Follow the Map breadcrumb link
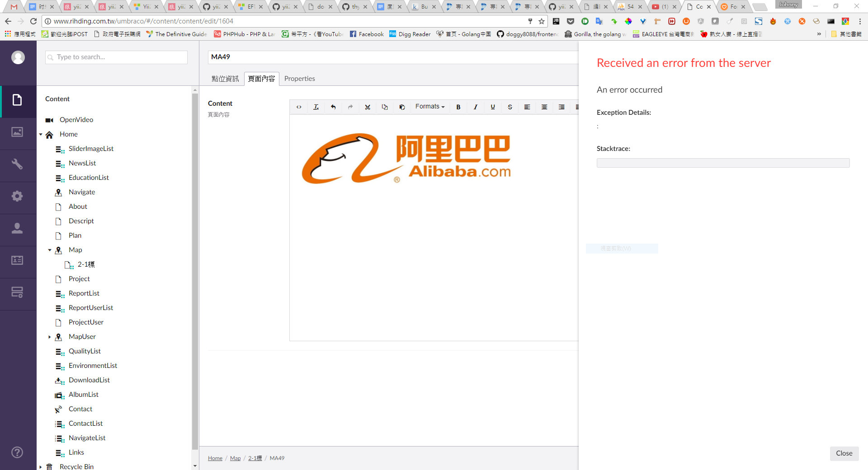 (x=235, y=458)
